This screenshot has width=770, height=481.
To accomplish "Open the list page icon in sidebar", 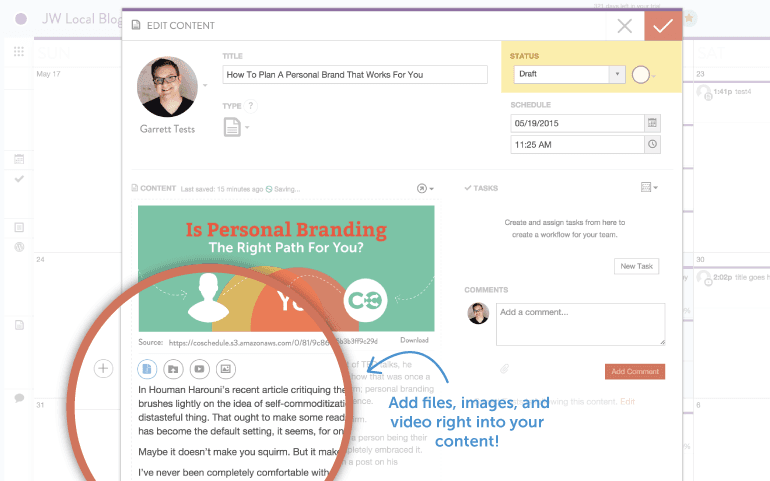I will point(19,227).
